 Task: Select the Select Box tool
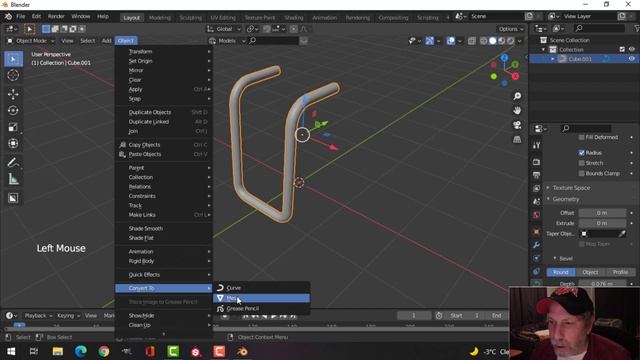point(13,59)
